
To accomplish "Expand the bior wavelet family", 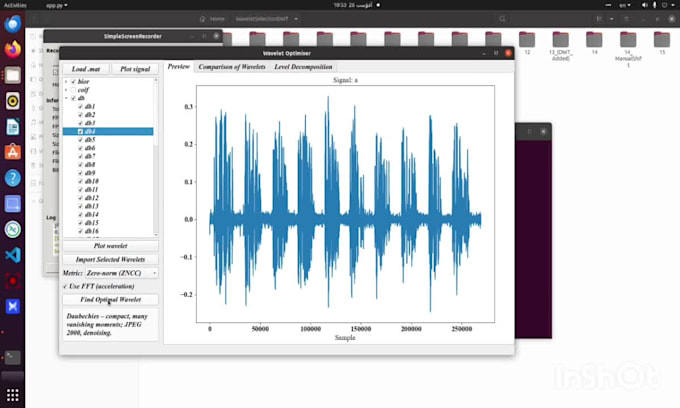I will click(x=66, y=82).
